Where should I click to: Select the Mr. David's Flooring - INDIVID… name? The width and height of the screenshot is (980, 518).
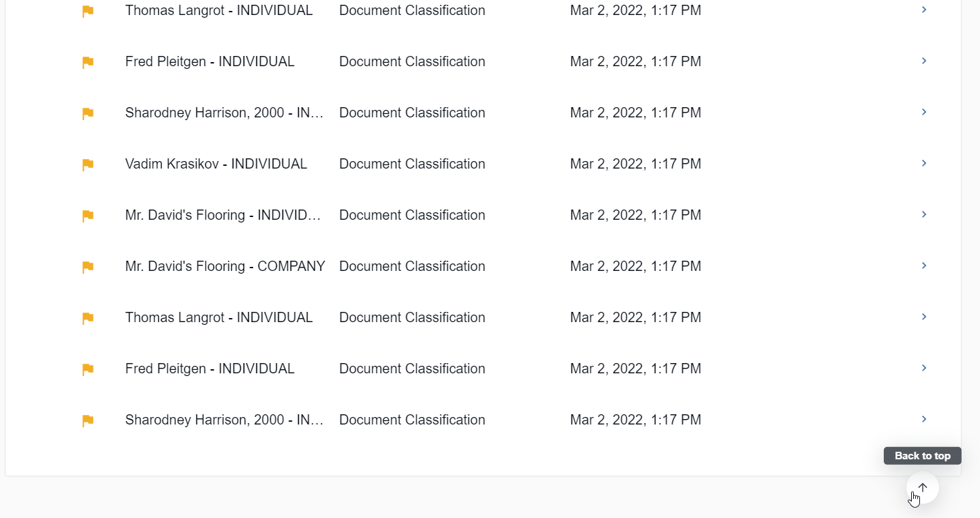pos(223,215)
